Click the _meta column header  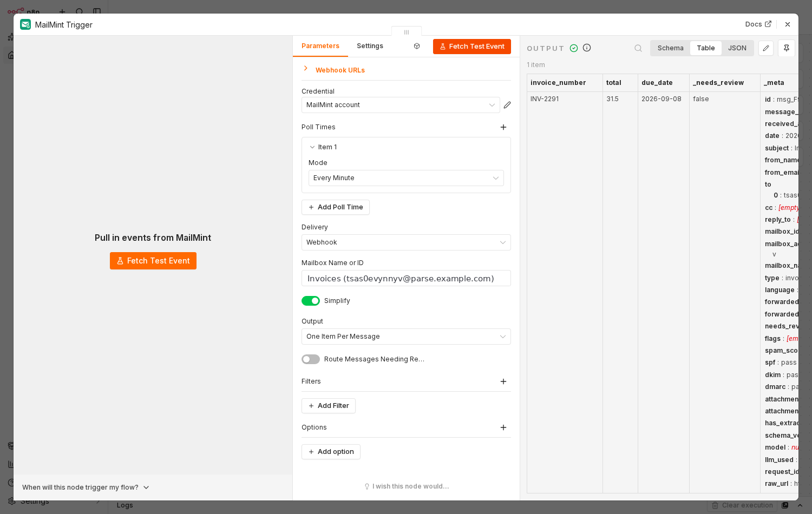(780, 83)
